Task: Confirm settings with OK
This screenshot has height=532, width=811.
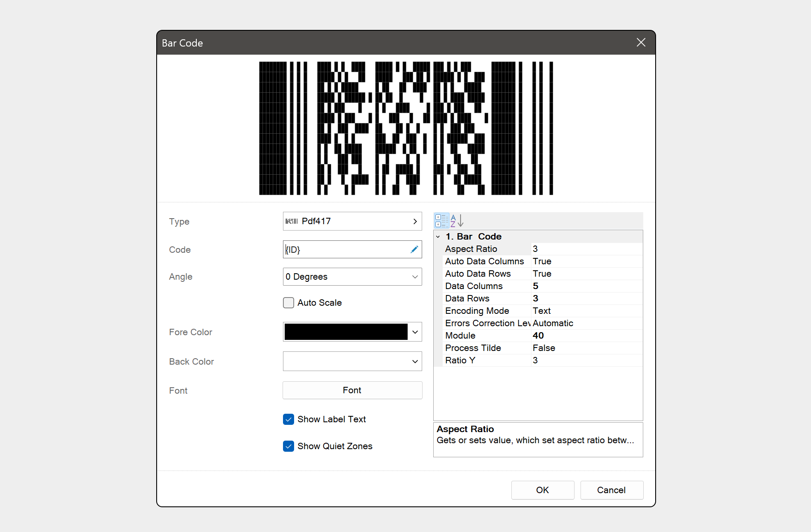Action: click(x=543, y=490)
